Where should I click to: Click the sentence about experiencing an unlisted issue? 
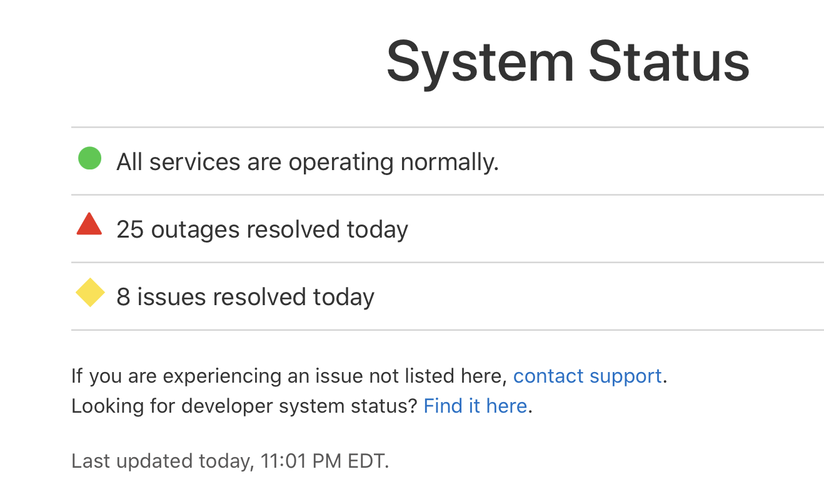pyautogui.click(x=369, y=376)
